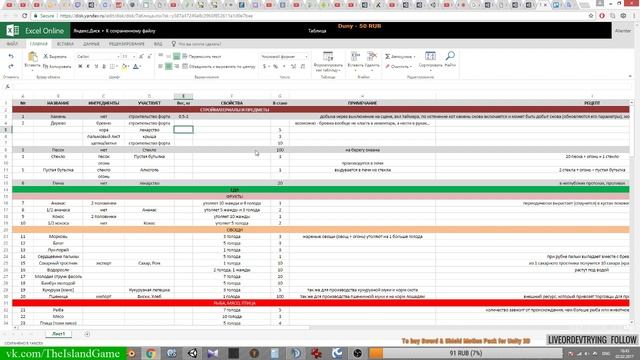Enable wrap text (Переносить текст)

click(202, 56)
